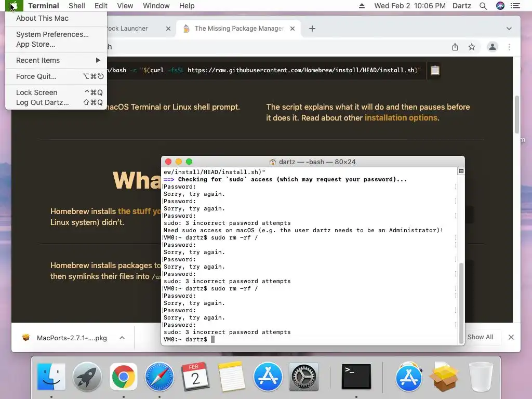Open the App Store icon beside the package box
Viewport: 532px width, 399px height.
click(x=408, y=376)
